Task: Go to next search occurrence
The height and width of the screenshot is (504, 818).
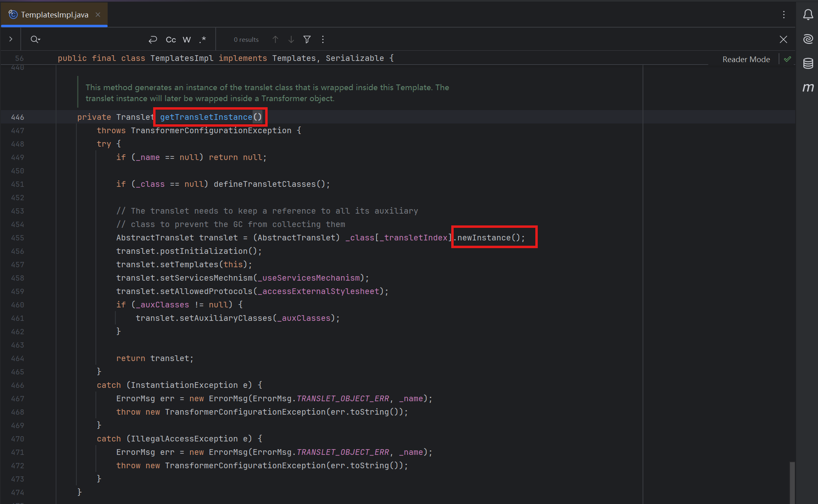Action: coord(291,39)
